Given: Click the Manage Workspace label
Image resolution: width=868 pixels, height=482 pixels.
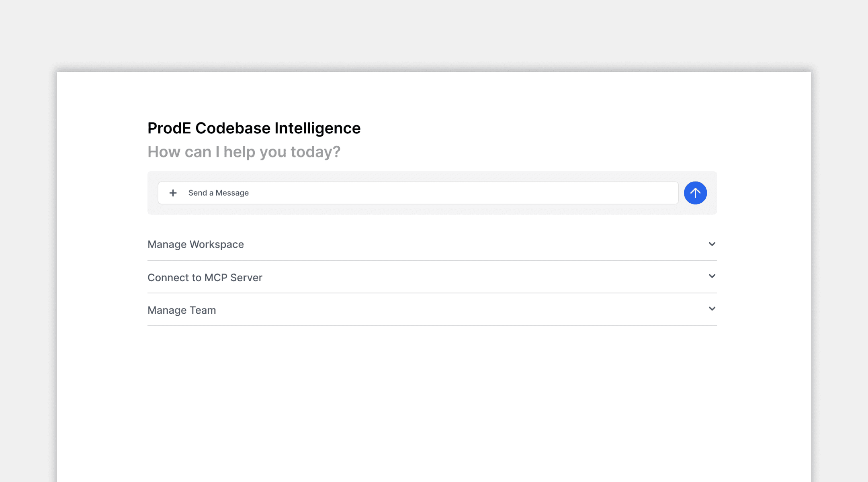Looking at the screenshot, I should [196, 245].
